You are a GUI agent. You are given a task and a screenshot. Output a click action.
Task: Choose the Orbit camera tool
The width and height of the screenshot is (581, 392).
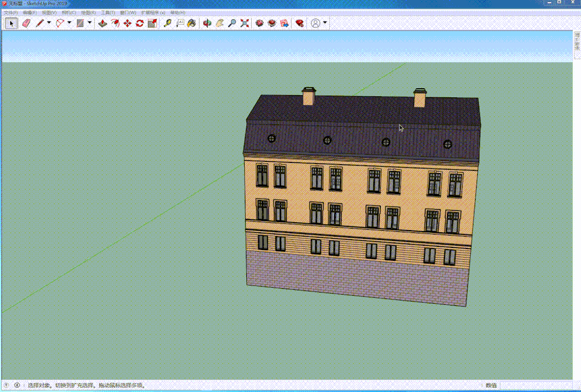(x=207, y=23)
